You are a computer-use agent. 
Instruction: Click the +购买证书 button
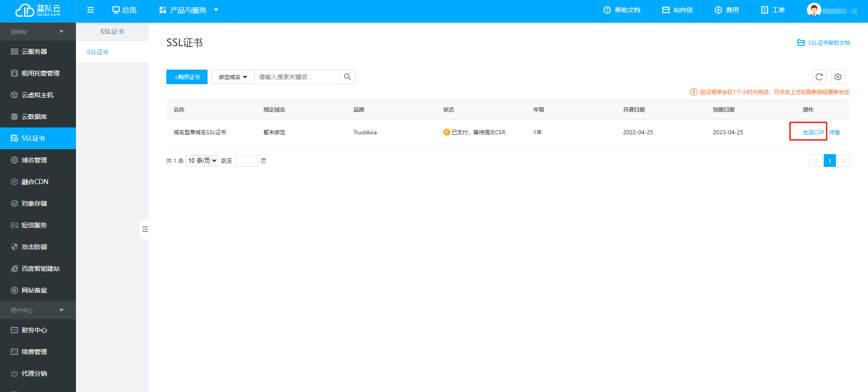click(x=187, y=77)
